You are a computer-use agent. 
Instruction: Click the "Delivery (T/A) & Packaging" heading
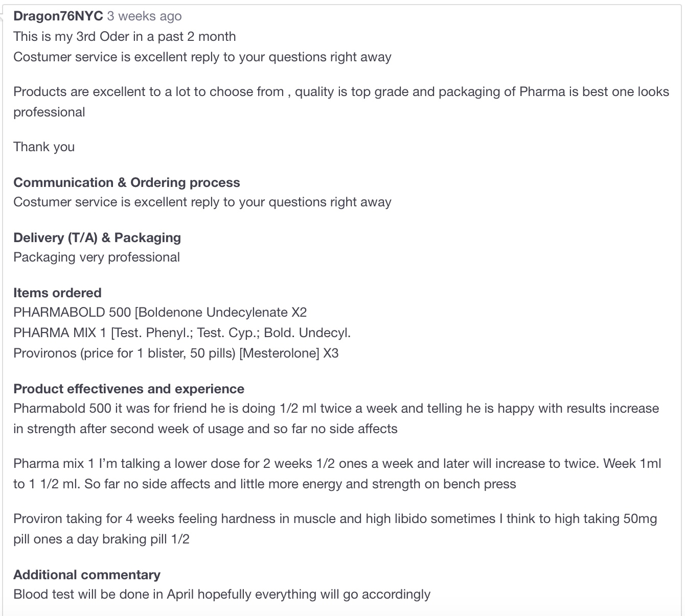(97, 238)
